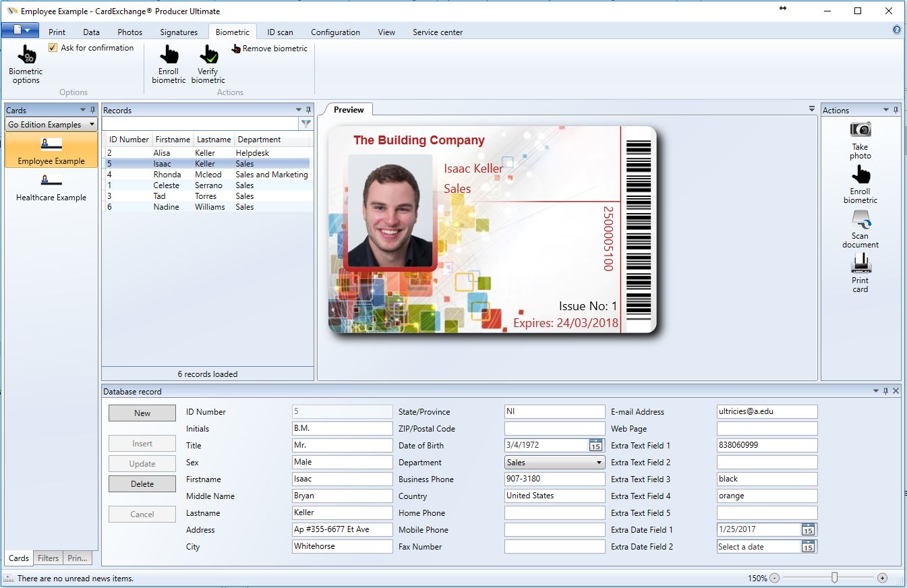Select the Nadine Williams record row
907x588 pixels.
coord(208,207)
